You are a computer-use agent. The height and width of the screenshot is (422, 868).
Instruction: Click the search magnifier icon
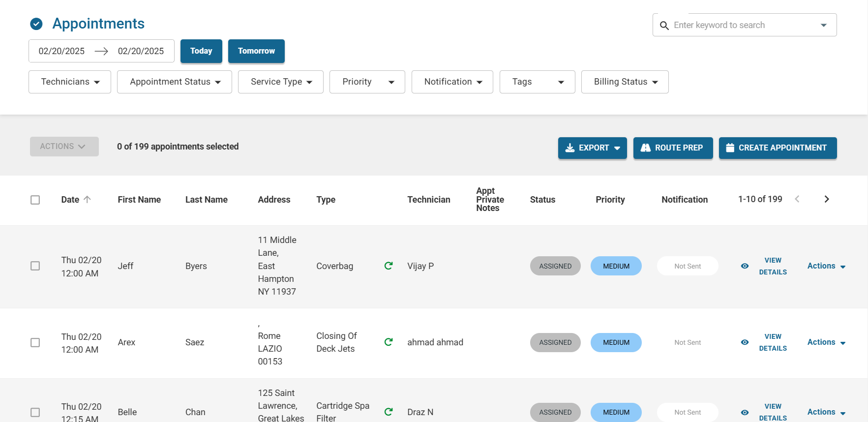tap(664, 26)
